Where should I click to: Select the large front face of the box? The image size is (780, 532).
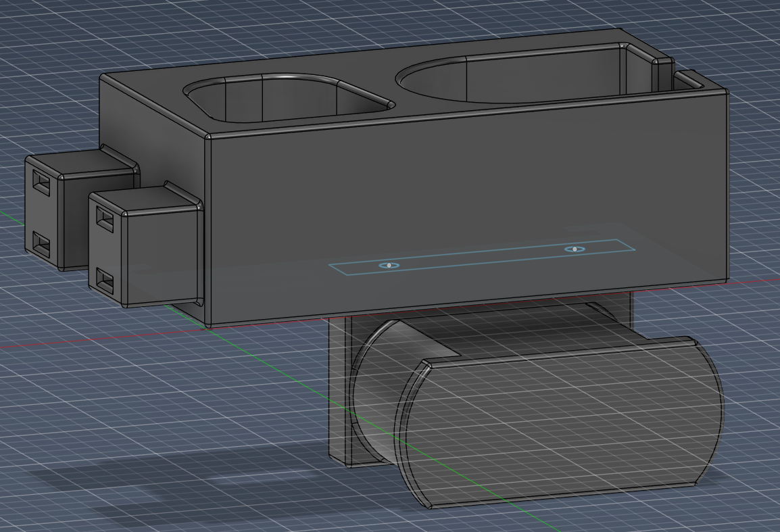click(x=468, y=209)
